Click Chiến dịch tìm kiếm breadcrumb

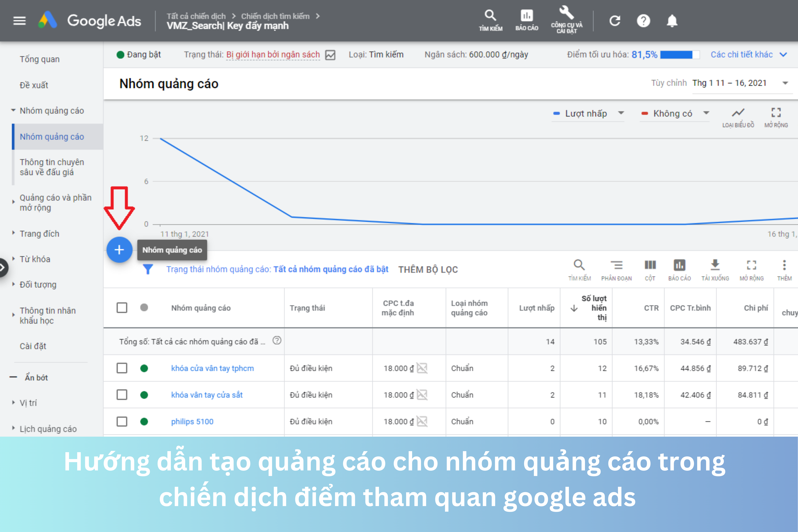pyautogui.click(x=275, y=16)
